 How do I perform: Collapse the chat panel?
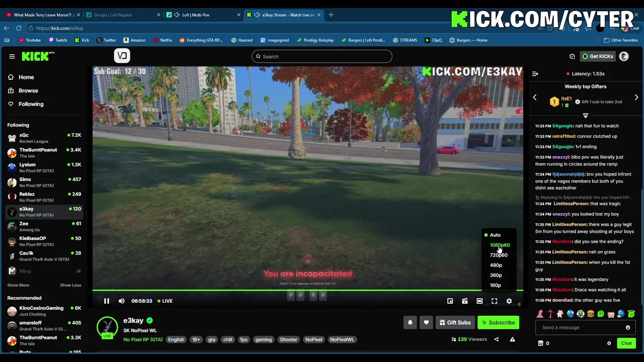pyautogui.click(x=535, y=74)
